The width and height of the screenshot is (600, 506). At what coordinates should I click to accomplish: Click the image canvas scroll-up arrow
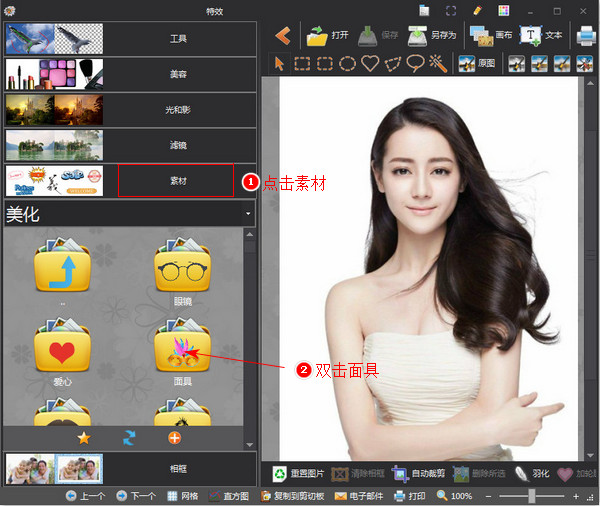(x=590, y=83)
